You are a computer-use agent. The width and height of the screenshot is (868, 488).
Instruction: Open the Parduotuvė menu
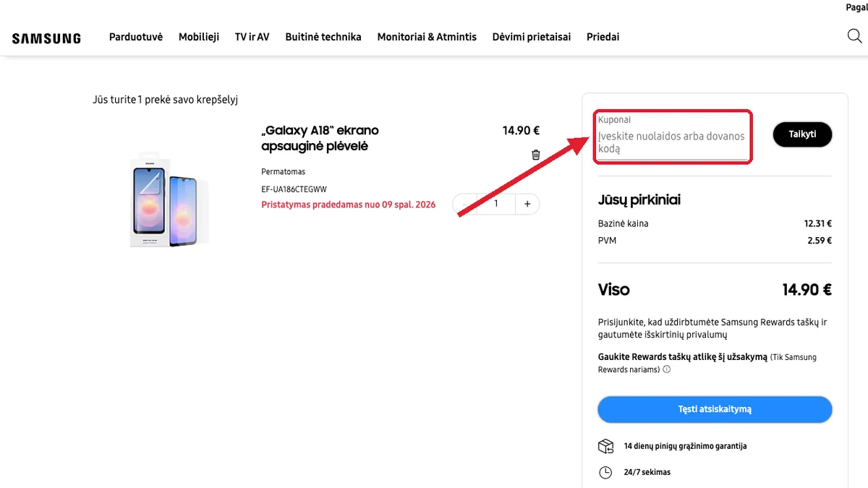click(x=136, y=37)
